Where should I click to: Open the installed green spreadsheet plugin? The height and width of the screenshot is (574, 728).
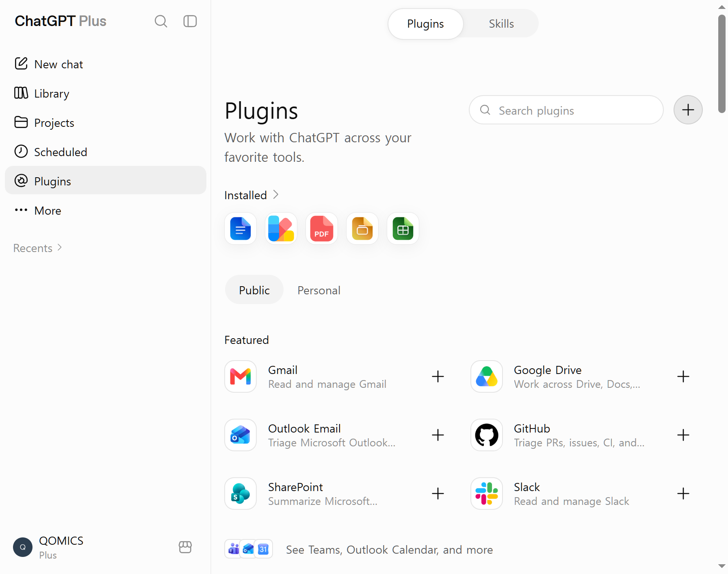coord(403,228)
